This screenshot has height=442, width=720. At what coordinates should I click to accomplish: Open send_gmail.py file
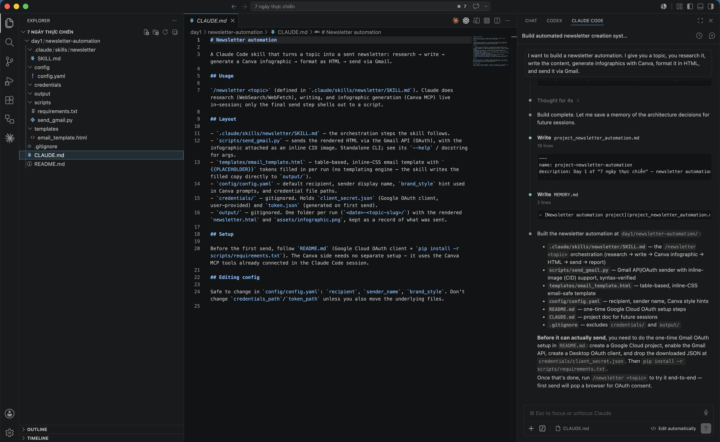pyautogui.click(x=55, y=120)
